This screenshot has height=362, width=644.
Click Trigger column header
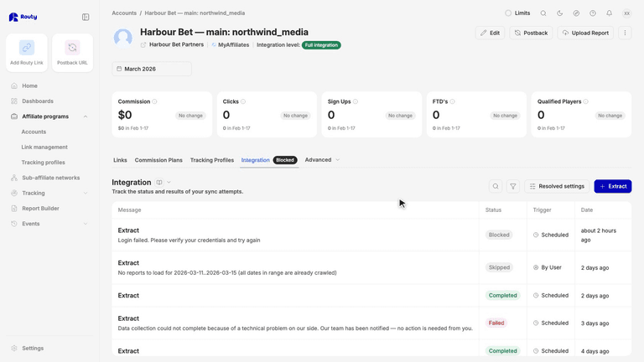coord(543,209)
